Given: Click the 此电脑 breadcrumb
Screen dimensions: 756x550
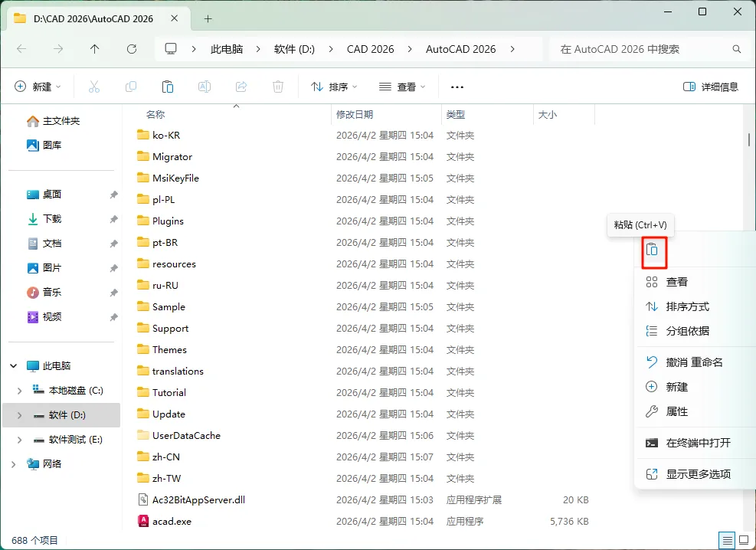Looking at the screenshot, I should [x=227, y=49].
